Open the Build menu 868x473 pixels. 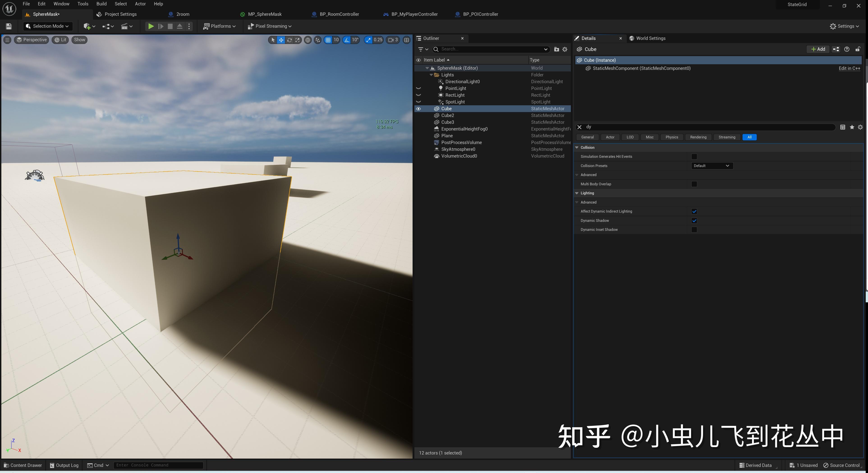point(101,4)
